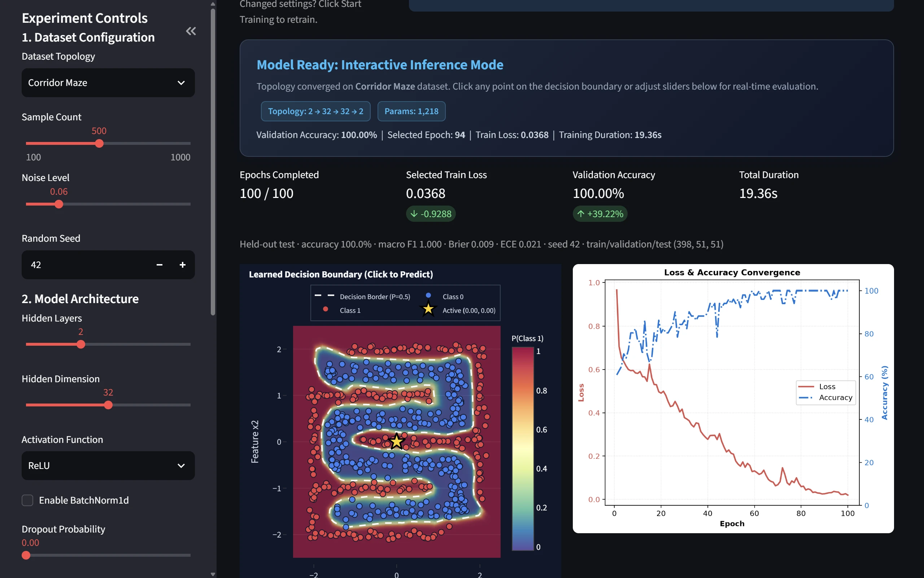Click the sidebar vertical scrollbar
This screenshot has width=924, height=578.
(213, 163)
